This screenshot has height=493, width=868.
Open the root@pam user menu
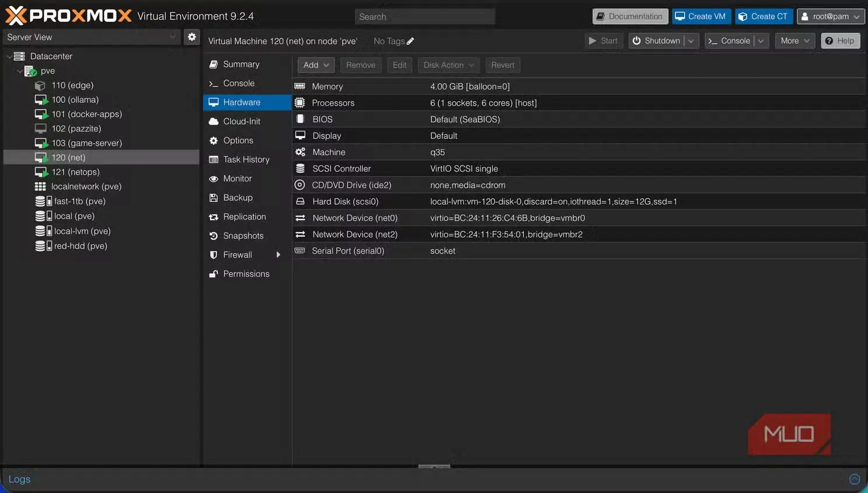pyautogui.click(x=831, y=16)
